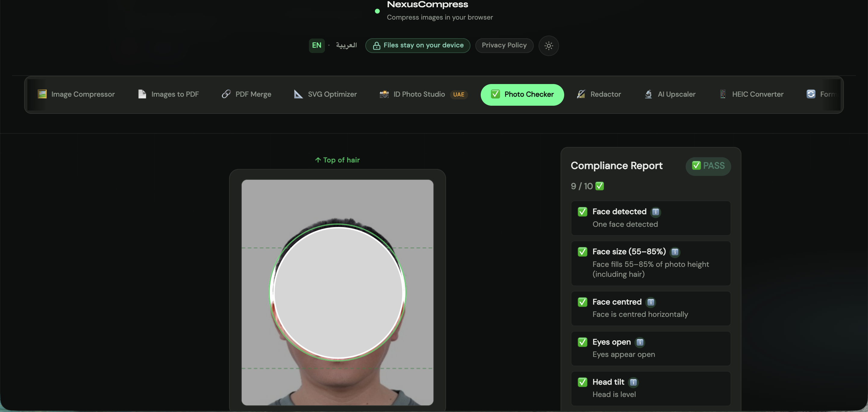Show info for Head tilt check

633,382
